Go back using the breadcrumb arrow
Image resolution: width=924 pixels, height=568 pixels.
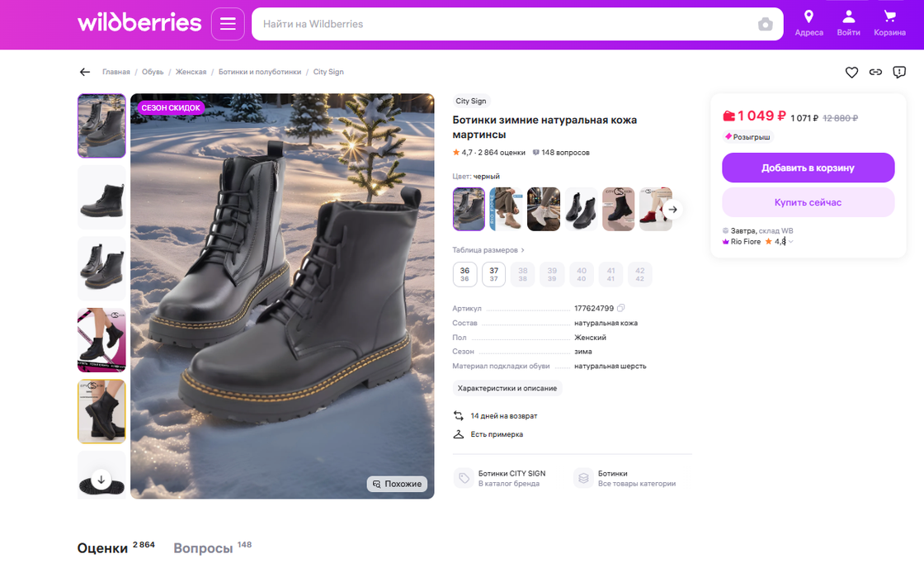click(x=84, y=72)
